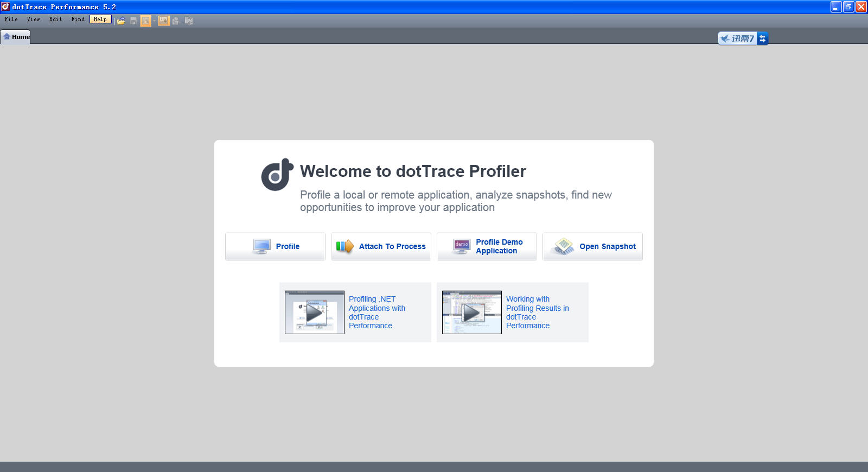Switch to the Home tab
The height and width of the screenshot is (472, 868).
tap(16, 37)
